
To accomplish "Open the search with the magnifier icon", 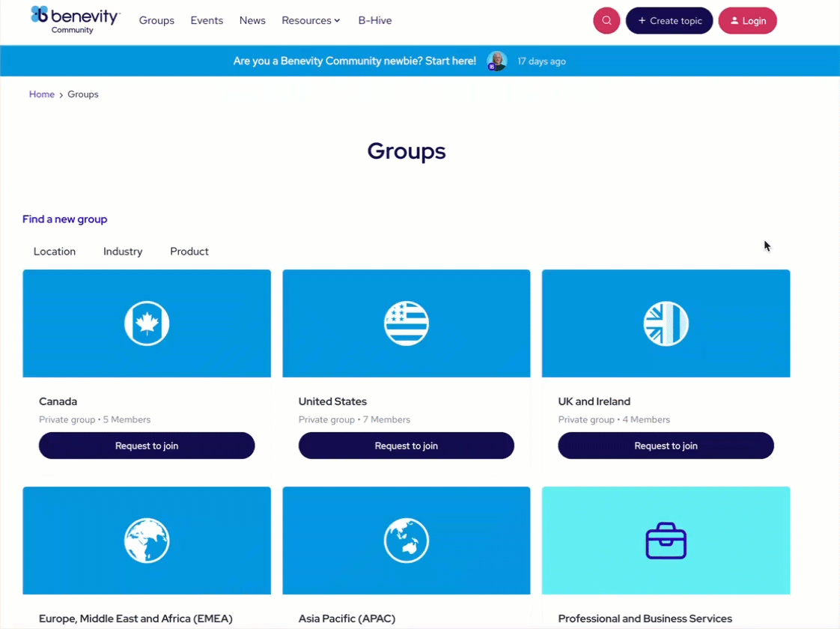I will 606,21.
